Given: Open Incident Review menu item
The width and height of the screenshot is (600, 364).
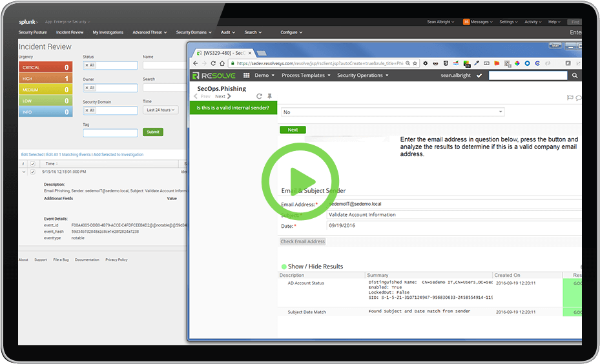Looking at the screenshot, I should pyautogui.click(x=70, y=32).
